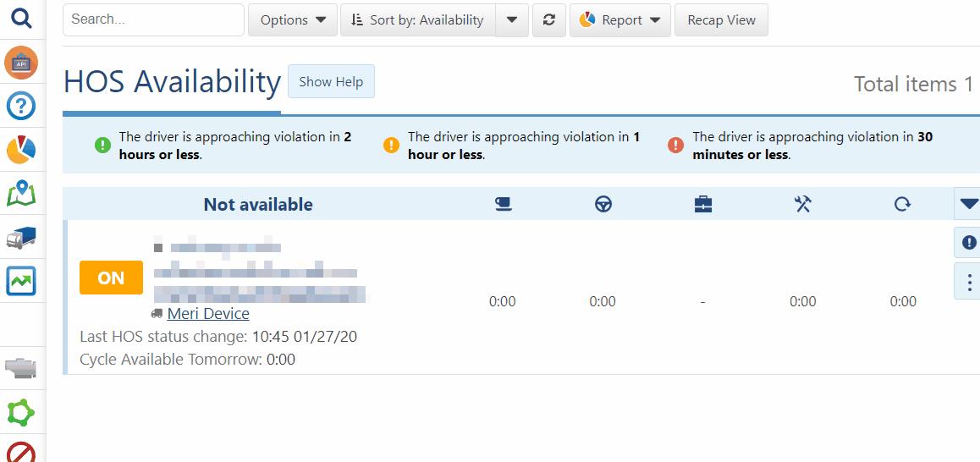
Task: Click the HOS Availability heading
Action: point(173,82)
